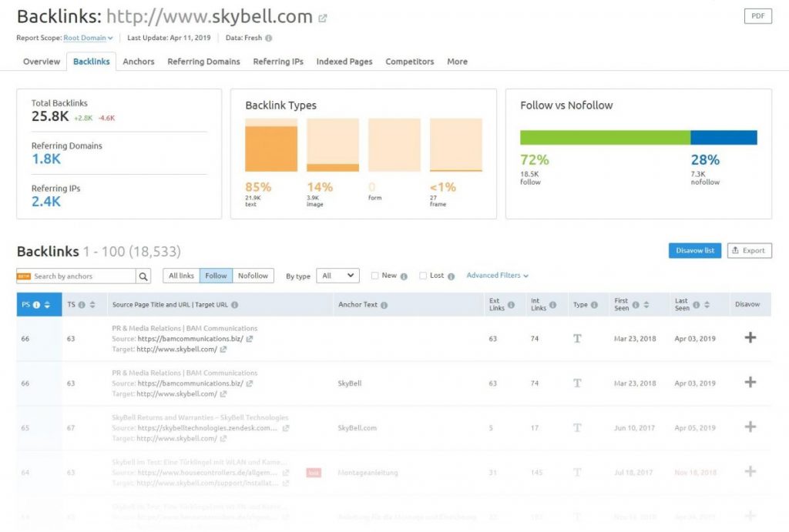Switch to the Overview tab

click(x=42, y=62)
